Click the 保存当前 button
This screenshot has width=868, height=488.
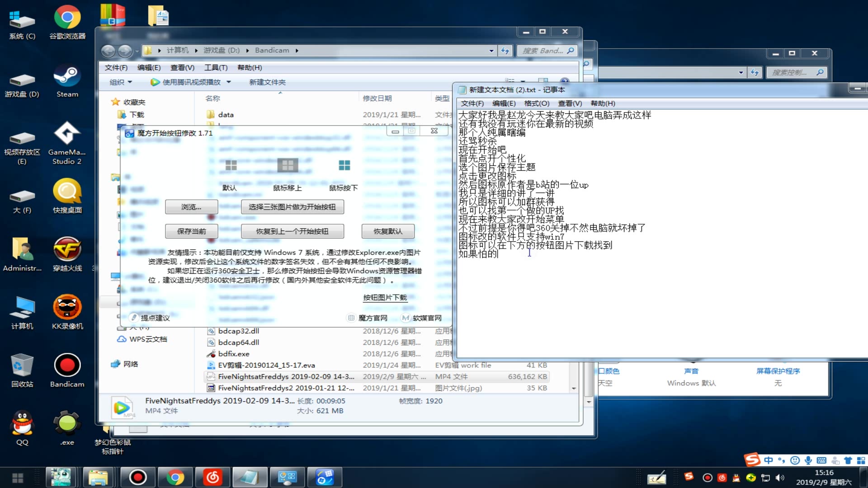(x=191, y=231)
